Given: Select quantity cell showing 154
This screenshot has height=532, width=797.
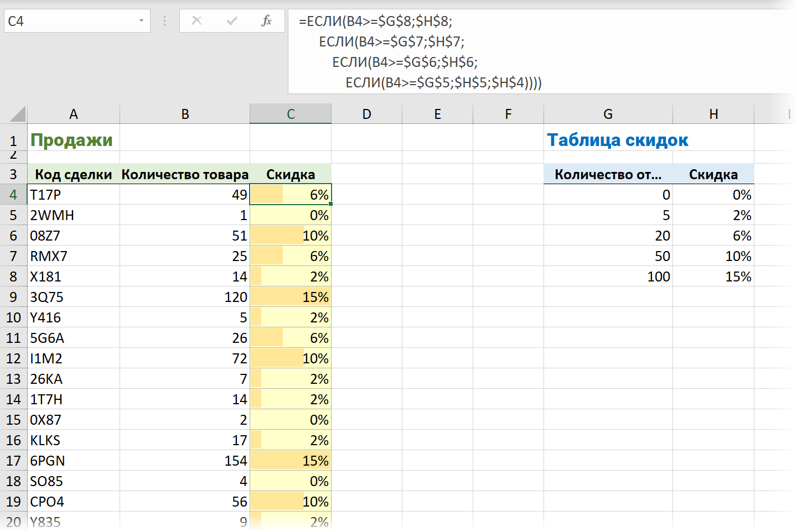Looking at the screenshot, I should (x=185, y=461).
